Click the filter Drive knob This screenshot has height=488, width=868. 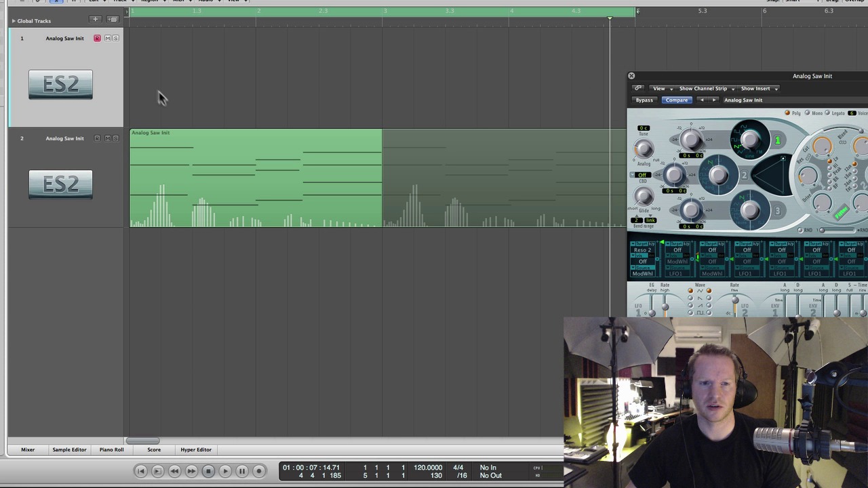(822, 201)
